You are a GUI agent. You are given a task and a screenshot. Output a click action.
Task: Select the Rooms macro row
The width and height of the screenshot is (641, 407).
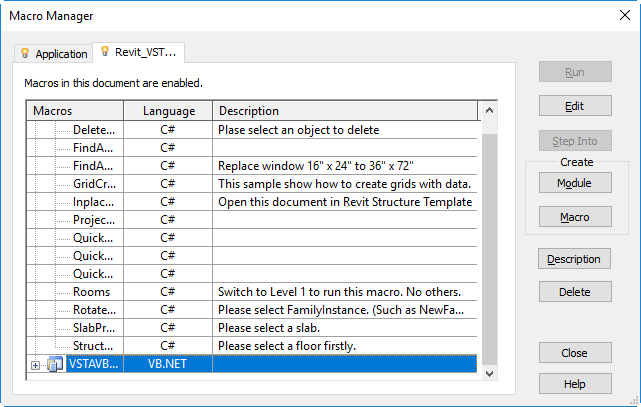tap(92, 292)
